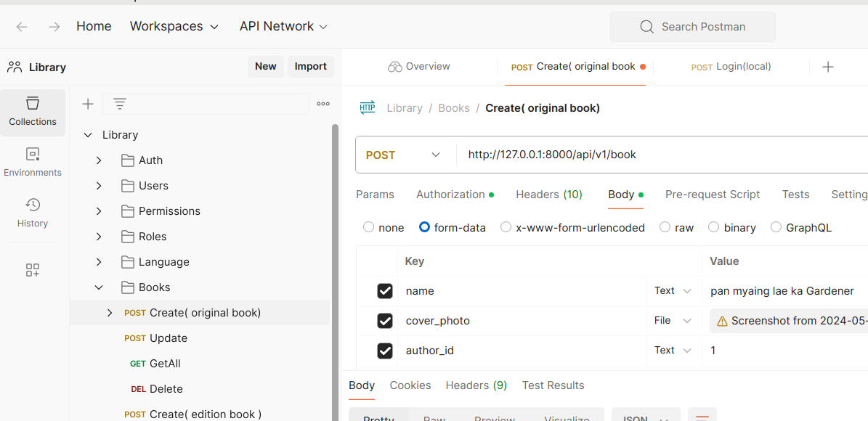The image size is (868, 421).
Task: Uncheck the name form-data row checkbox
Action: pos(385,291)
